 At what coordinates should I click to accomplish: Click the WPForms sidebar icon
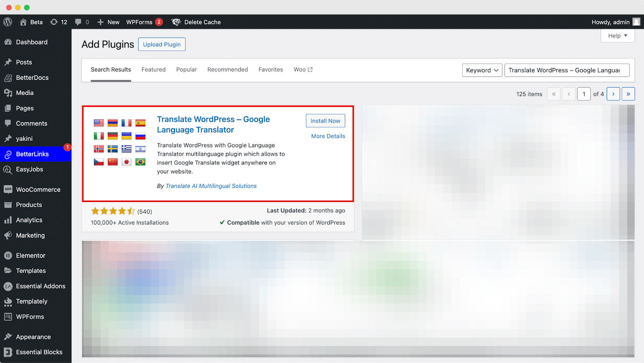[8, 317]
